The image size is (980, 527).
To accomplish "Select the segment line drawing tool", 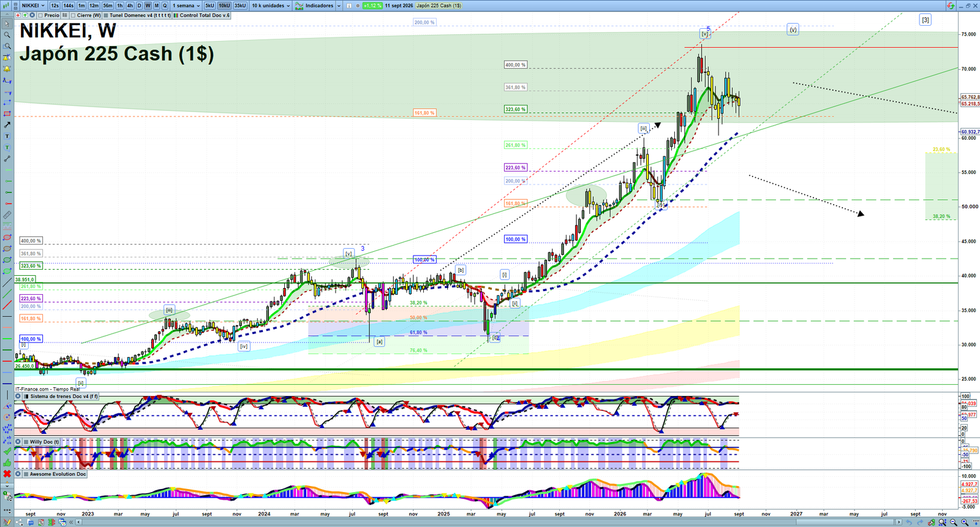I will pyautogui.click(x=7, y=159).
